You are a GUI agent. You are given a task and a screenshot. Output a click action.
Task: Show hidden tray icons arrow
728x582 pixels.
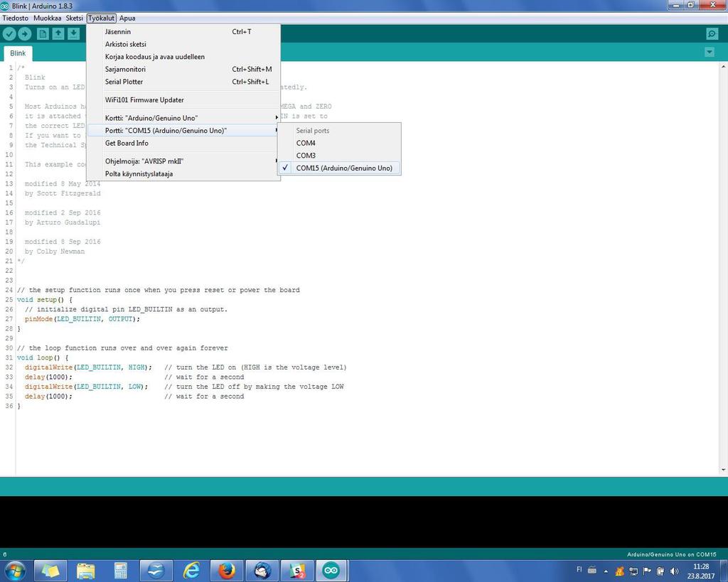click(x=606, y=571)
